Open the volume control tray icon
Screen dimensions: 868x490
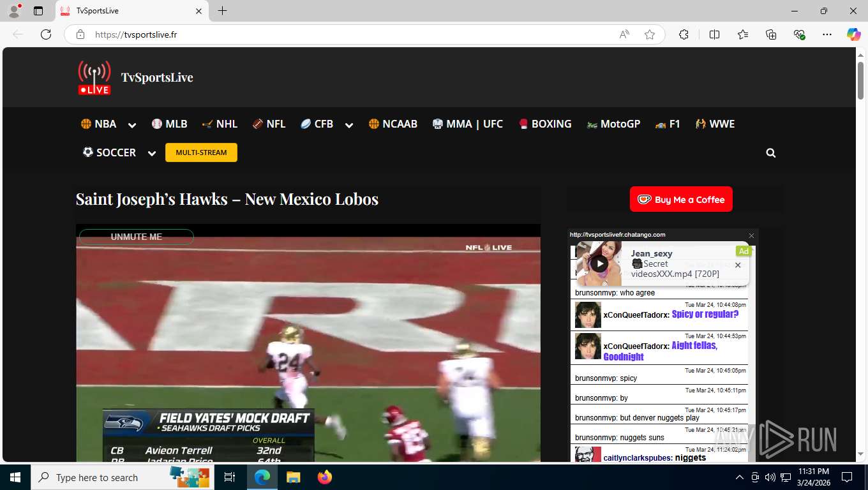pos(770,477)
